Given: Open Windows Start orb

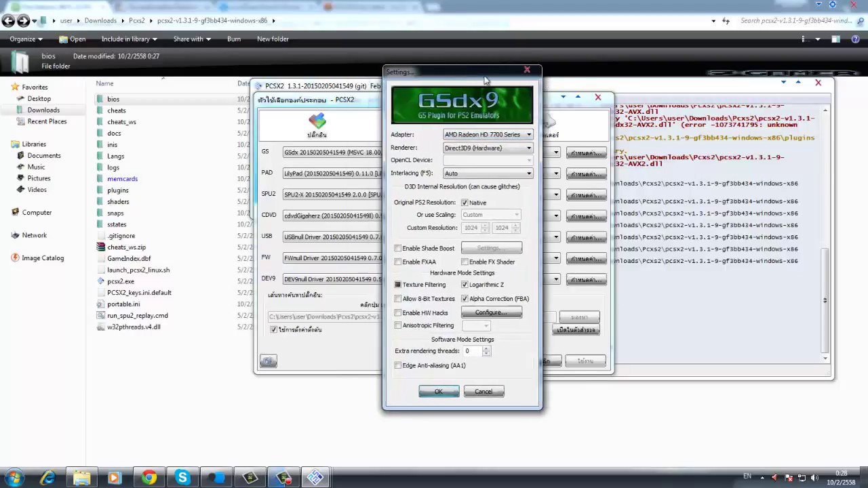Looking at the screenshot, I should [14, 478].
